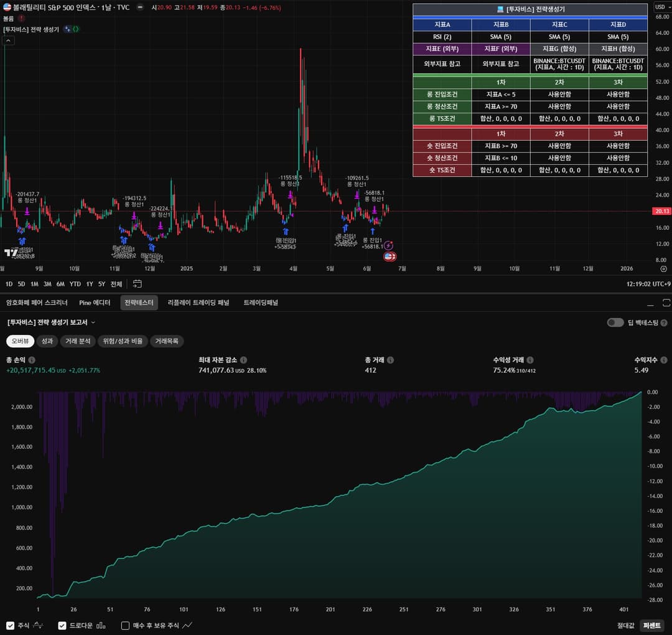Check the 매수 후 보유 주식 checkbox
The image size is (672, 635).
(x=125, y=626)
